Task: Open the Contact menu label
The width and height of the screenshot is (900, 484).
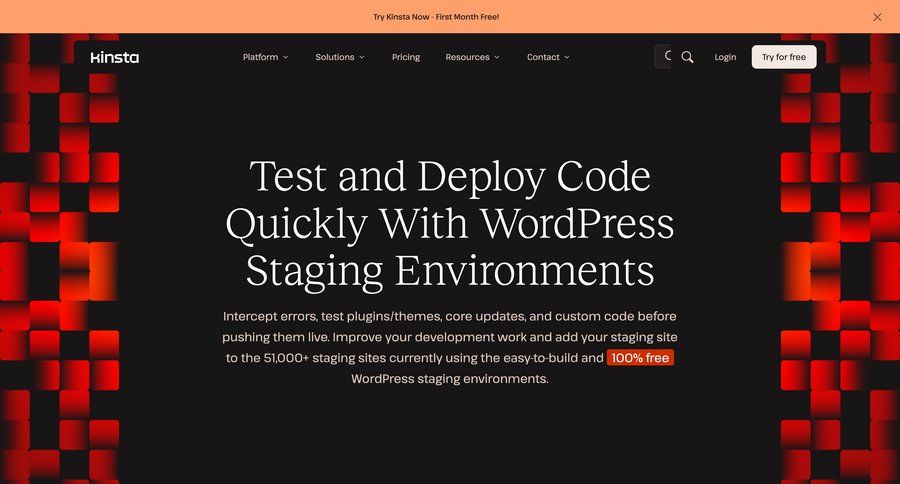Action: (543, 57)
